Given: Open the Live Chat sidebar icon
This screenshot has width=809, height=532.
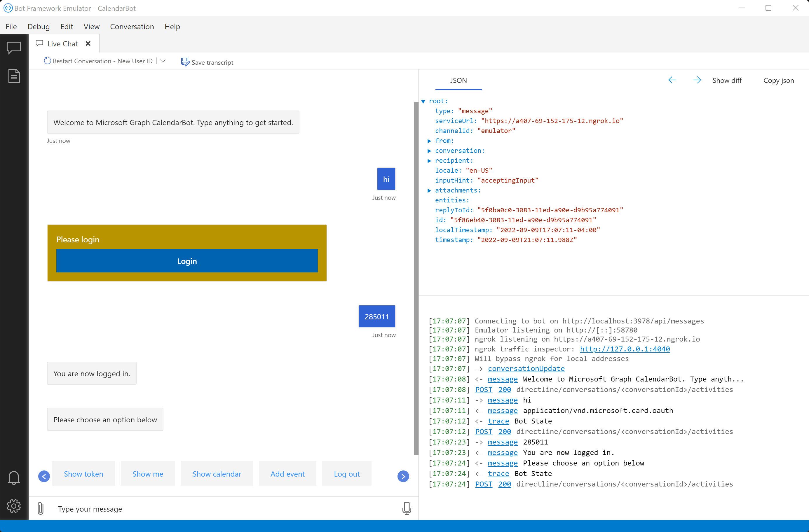Looking at the screenshot, I should point(14,48).
